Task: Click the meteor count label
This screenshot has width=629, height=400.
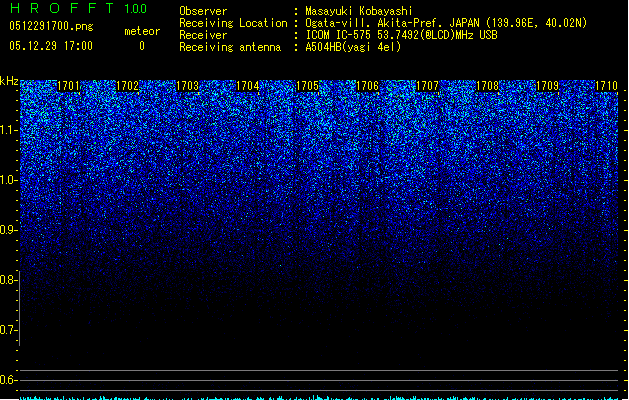Action: pos(142,31)
